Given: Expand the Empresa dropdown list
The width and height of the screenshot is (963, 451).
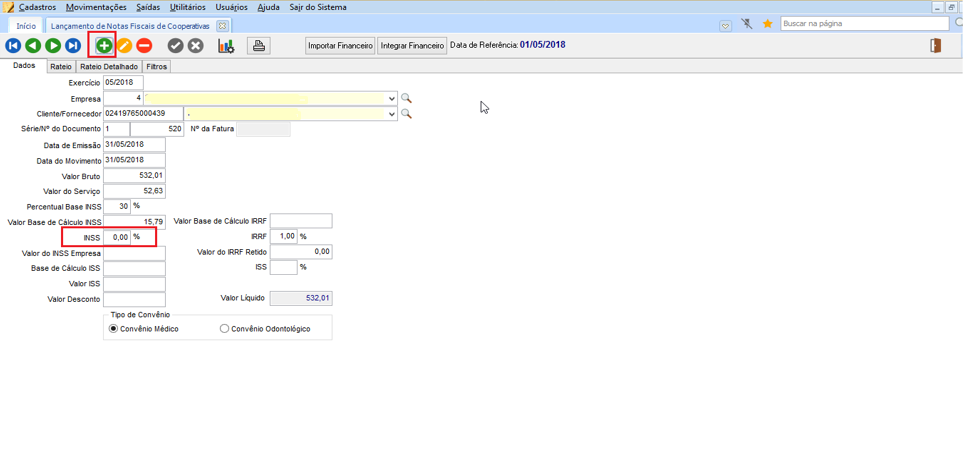Looking at the screenshot, I should (392, 98).
